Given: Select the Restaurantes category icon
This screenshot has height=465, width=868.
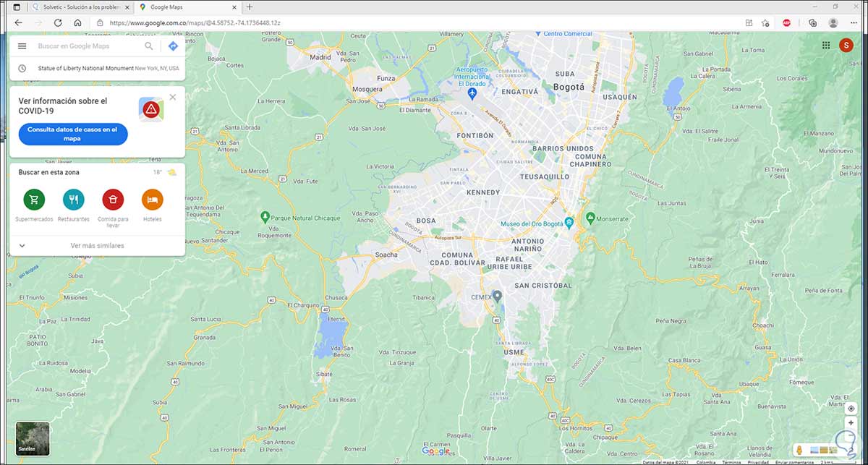Looking at the screenshot, I should point(73,199).
